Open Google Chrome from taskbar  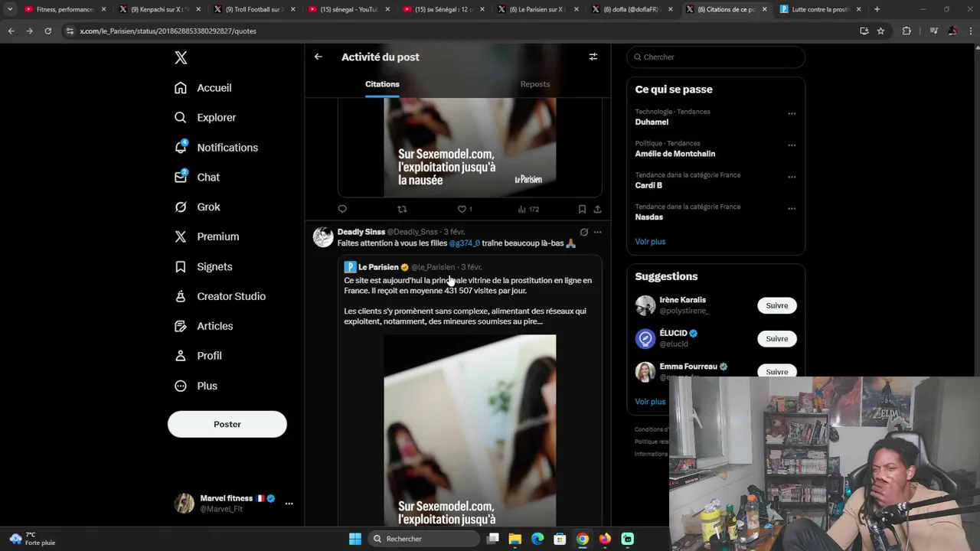[x=583, y=539]
